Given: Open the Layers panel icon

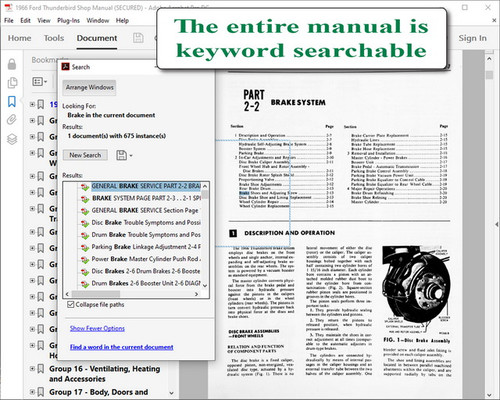Looking at the screenshot, I should tap(12, 139).
